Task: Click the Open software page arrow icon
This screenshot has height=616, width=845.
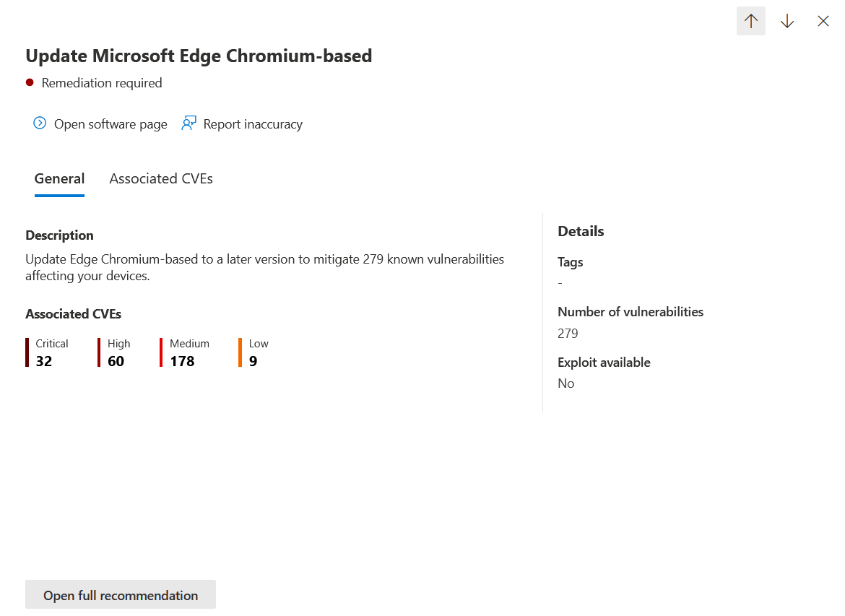Action: click(x=40, y=123)
